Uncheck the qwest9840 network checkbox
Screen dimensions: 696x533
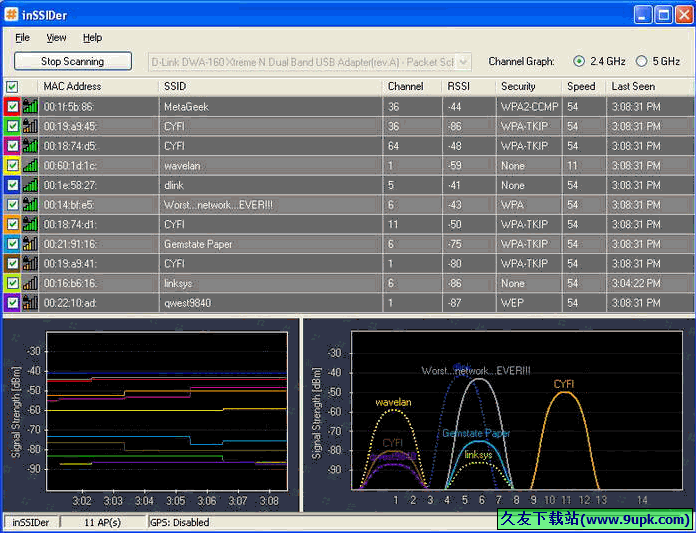[x=12, y=303]
